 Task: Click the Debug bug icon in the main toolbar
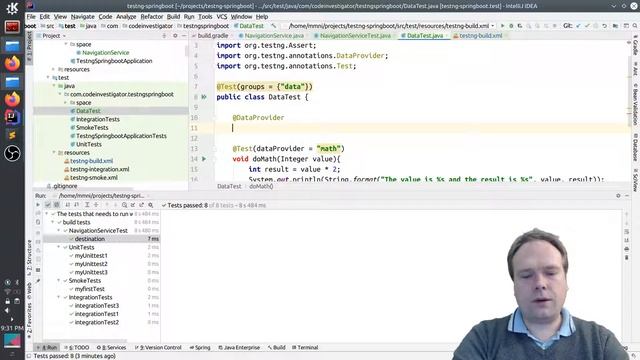(511, 26)
